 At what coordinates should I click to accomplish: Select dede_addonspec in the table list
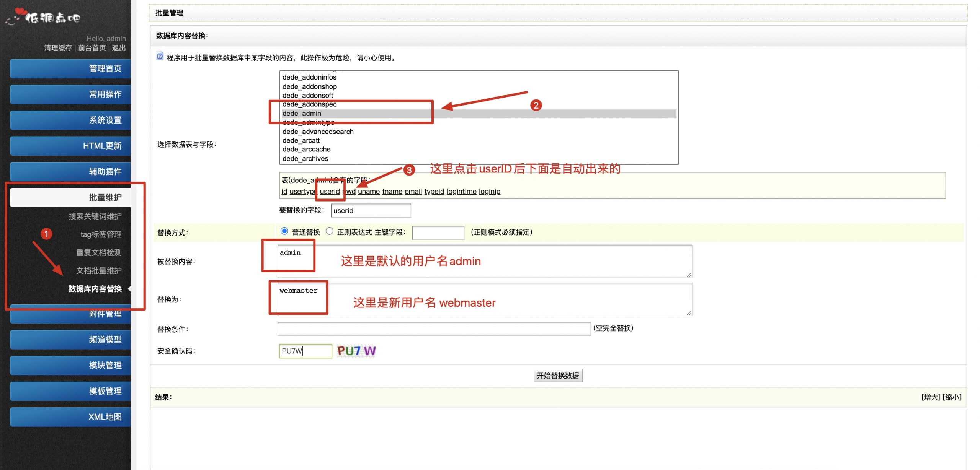click(x=479, y=104)
